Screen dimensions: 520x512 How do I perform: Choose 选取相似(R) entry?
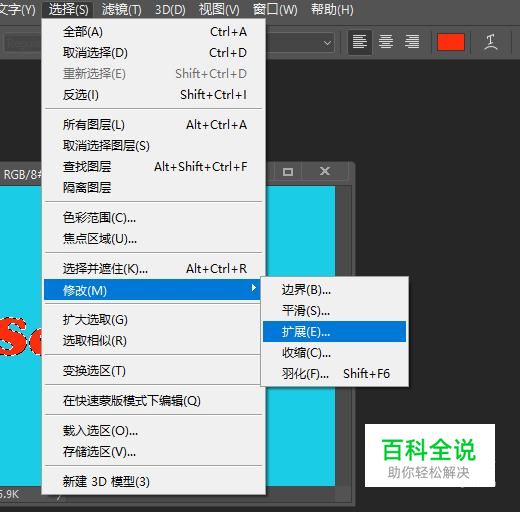click(153, 341)
